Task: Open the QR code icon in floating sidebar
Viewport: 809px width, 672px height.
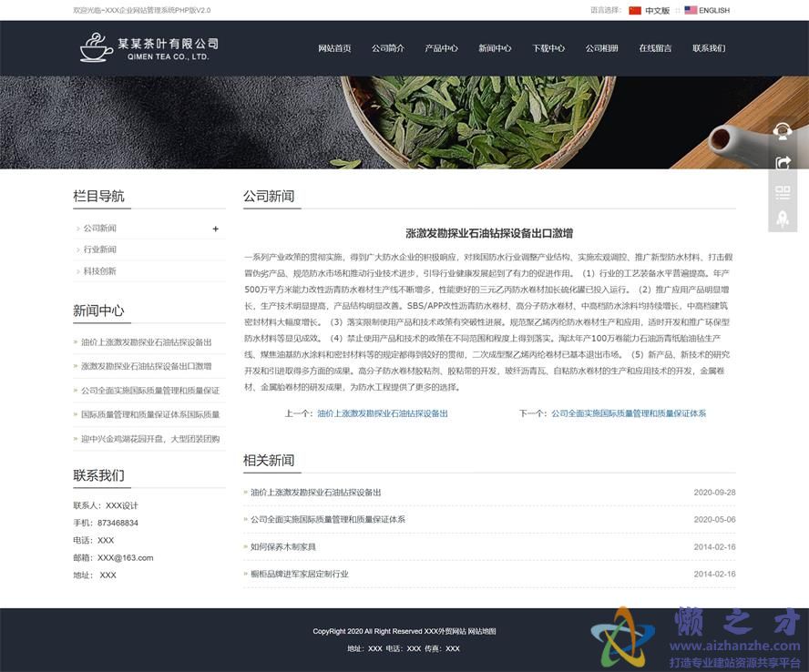Action: (x=782, y=192)
